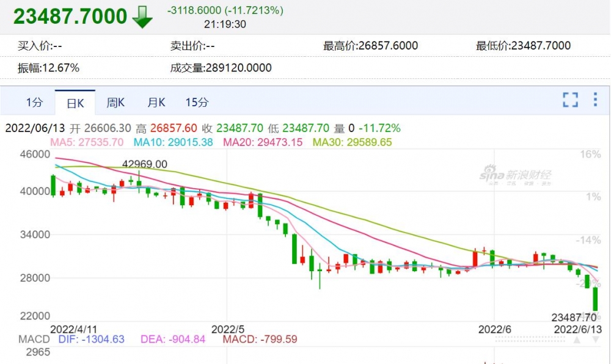
Task: Click the last green candlestick on 2022/6/13
Action: click(x=595, y=299)
